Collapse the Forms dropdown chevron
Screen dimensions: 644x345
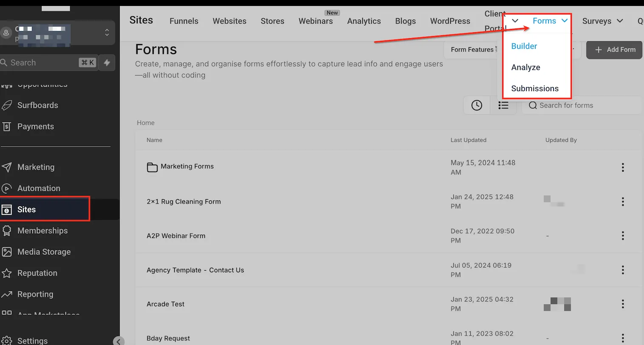point(565,20)
